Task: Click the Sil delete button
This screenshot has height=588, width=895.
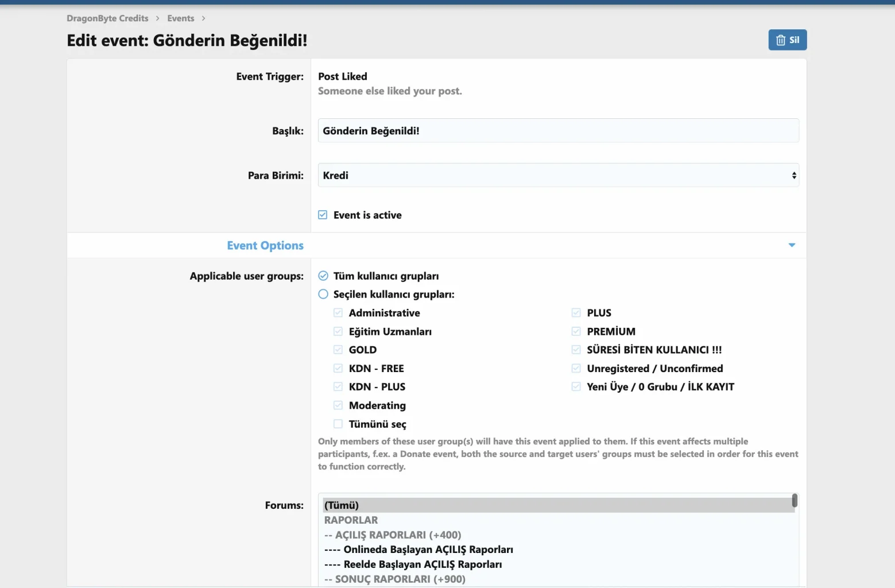Action: click(787, 40)
